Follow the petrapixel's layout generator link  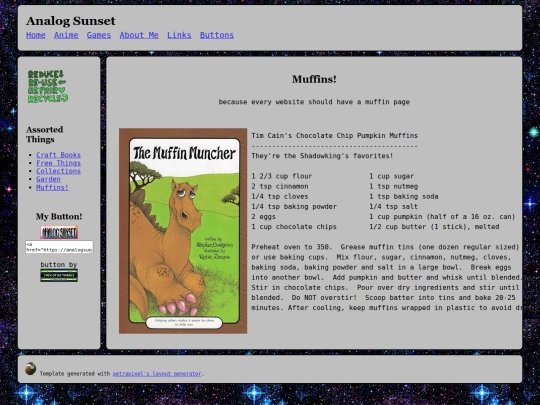(157, 374)
